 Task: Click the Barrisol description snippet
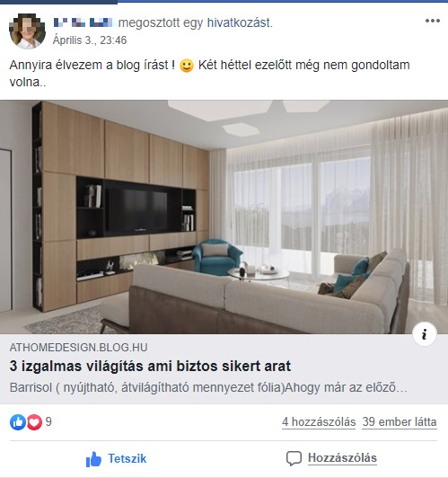point(208,388)
